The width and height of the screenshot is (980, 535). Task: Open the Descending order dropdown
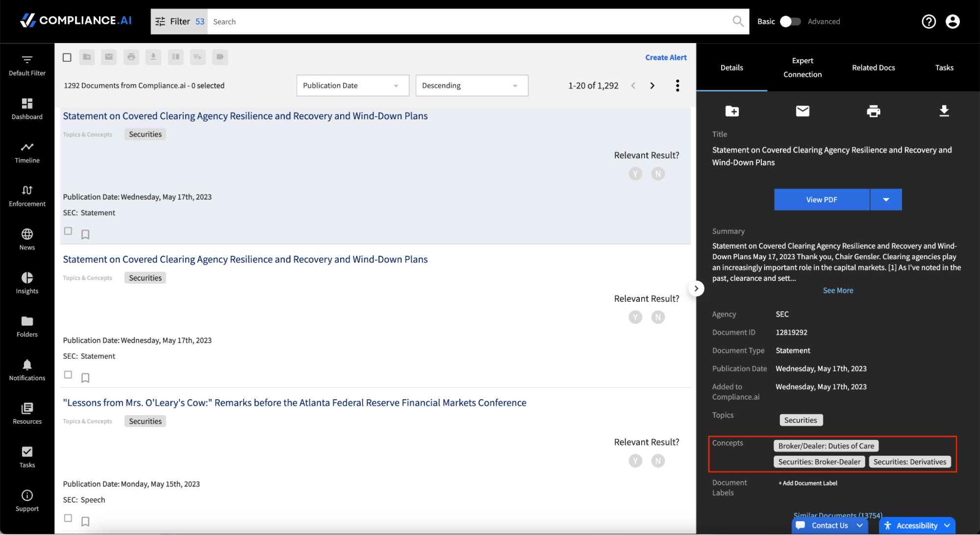(x=472, y=85)
